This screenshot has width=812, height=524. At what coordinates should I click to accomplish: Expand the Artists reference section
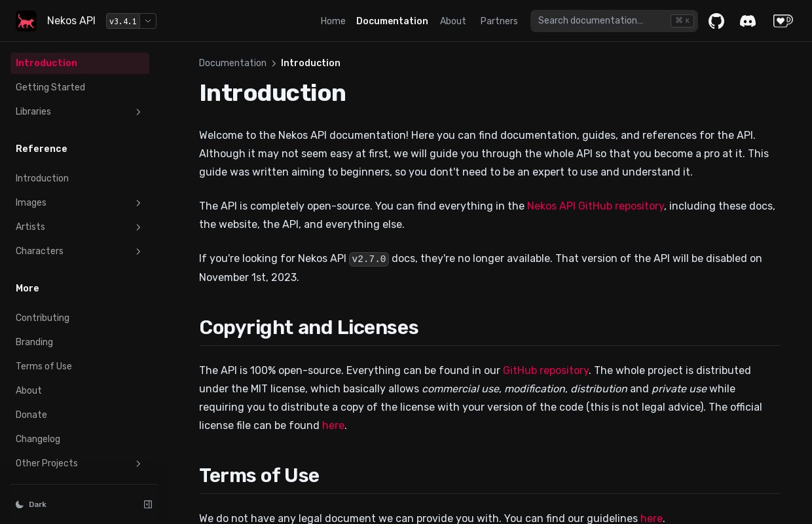tap(80, 227)
